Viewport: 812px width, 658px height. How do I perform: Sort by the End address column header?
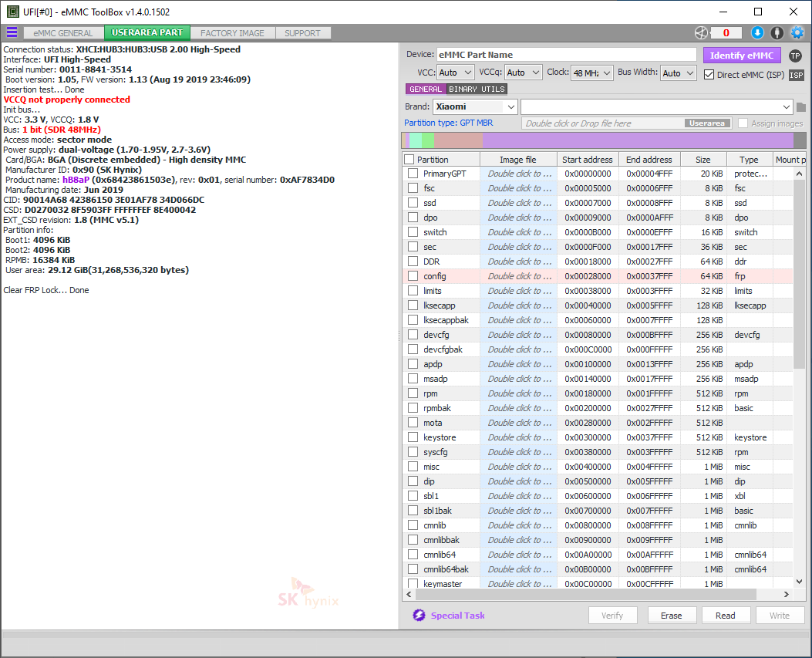tap(649, 160)
